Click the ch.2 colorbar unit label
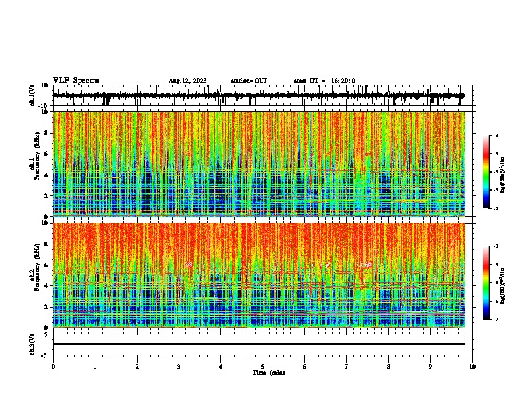Image resolution: width=532 pixels, height=411 pixels. coord(502,285)
